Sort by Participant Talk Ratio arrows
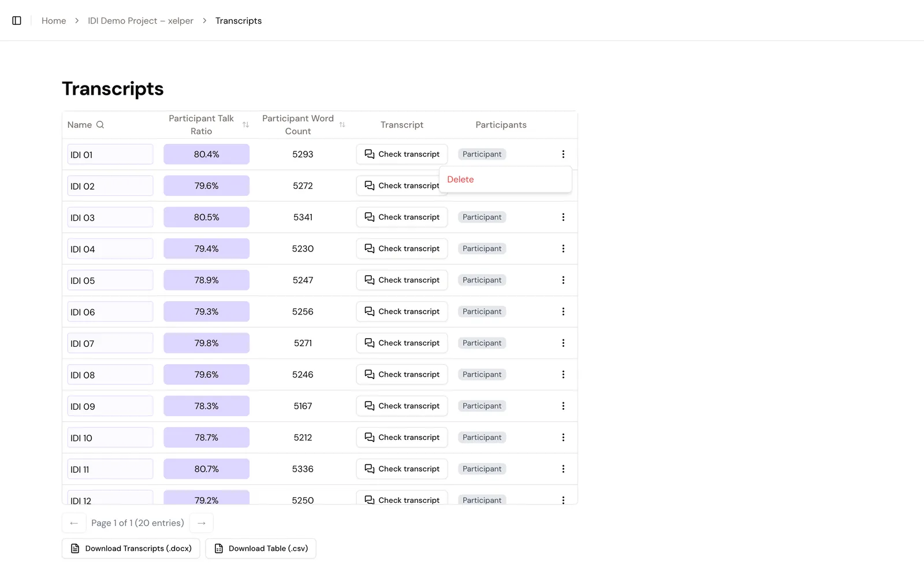Screen dimensions: 924x578 pyautogui.click(x=245, y=125)
